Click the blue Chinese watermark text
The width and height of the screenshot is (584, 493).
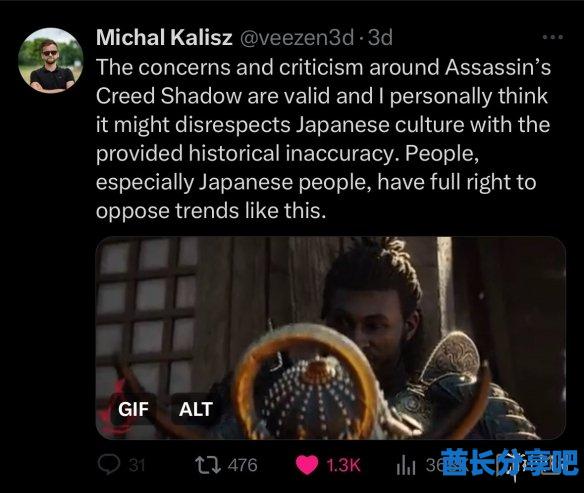point(510,462)
